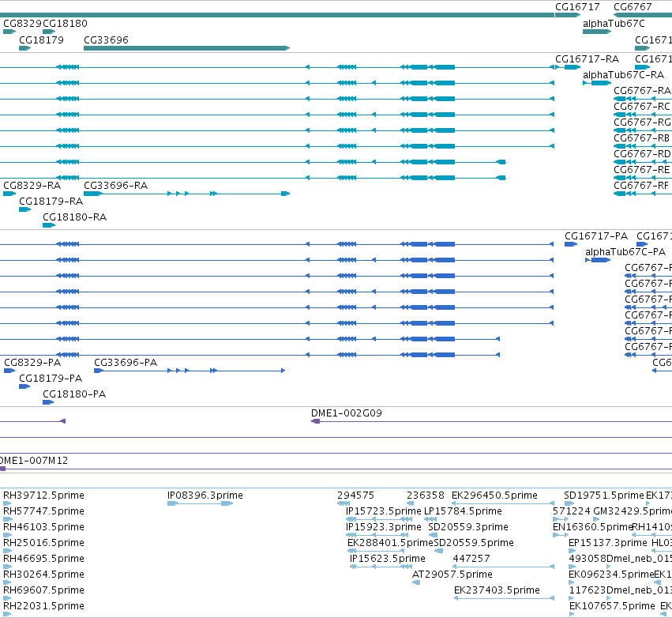Select the LP15784.5prime EST label
This screenshot has width=672, height=618.
[x=463, y=511]
